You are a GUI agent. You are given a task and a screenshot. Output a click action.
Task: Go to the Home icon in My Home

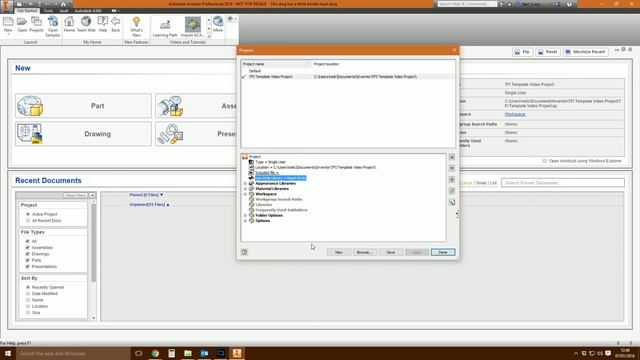tap(69, 22)
